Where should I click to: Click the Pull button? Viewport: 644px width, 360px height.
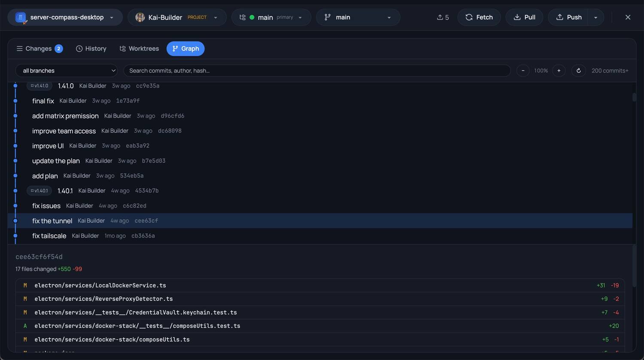coord(524,17)
